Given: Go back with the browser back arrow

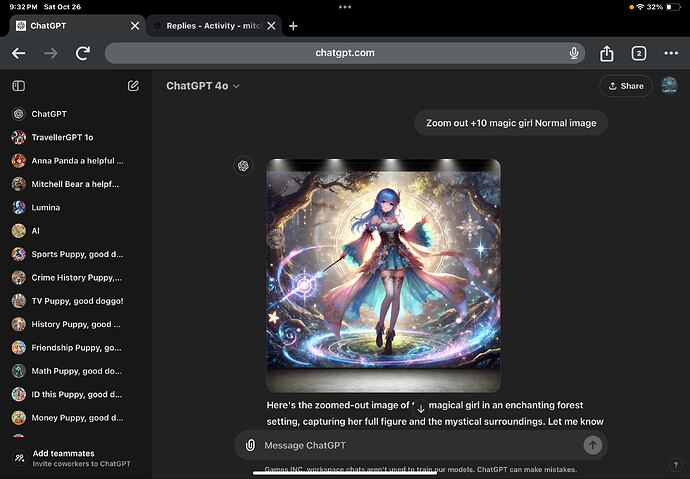Looking at the screenshot, I should pyautogui.click(x=18, y=53).
